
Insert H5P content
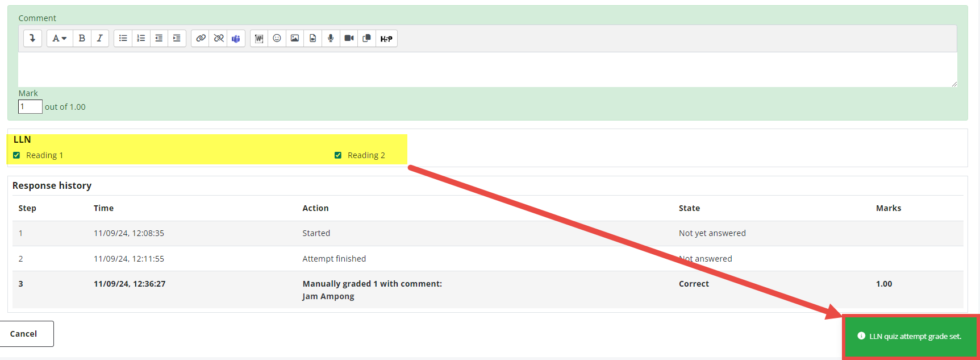[x=386, y=38]
